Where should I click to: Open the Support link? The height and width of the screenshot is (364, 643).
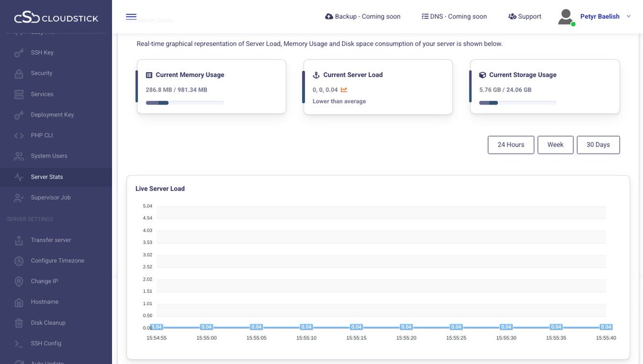tap(525, 17)
